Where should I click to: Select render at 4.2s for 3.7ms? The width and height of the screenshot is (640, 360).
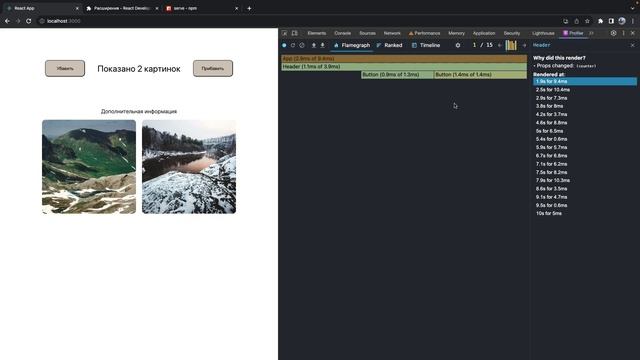[x=584, y=114]
